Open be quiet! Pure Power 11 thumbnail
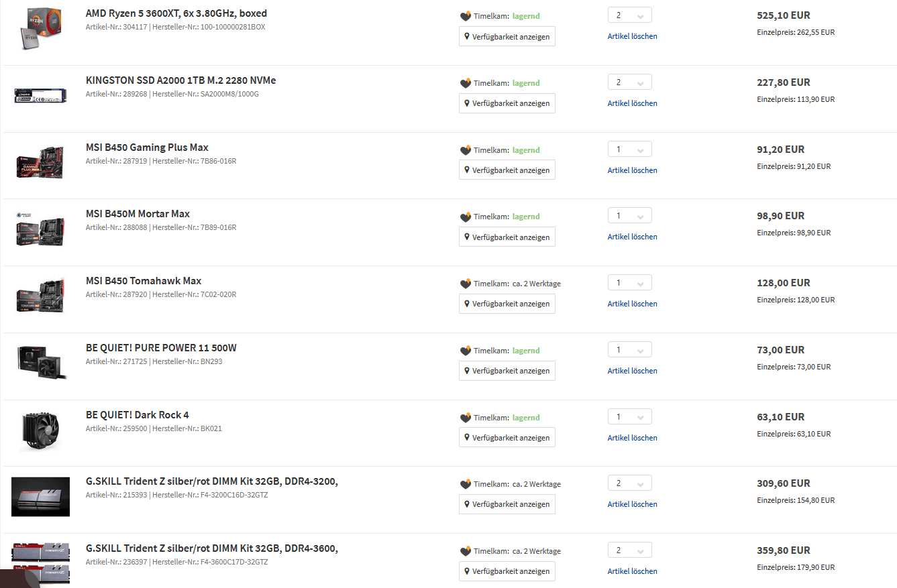The width and height of the screenshot is (897, 588). coord(41,363)
